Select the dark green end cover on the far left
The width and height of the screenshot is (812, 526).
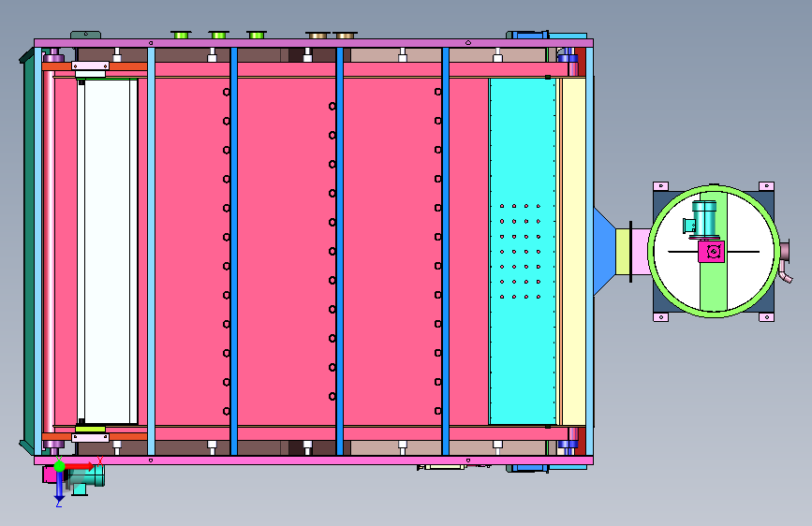tap(30, 251)
